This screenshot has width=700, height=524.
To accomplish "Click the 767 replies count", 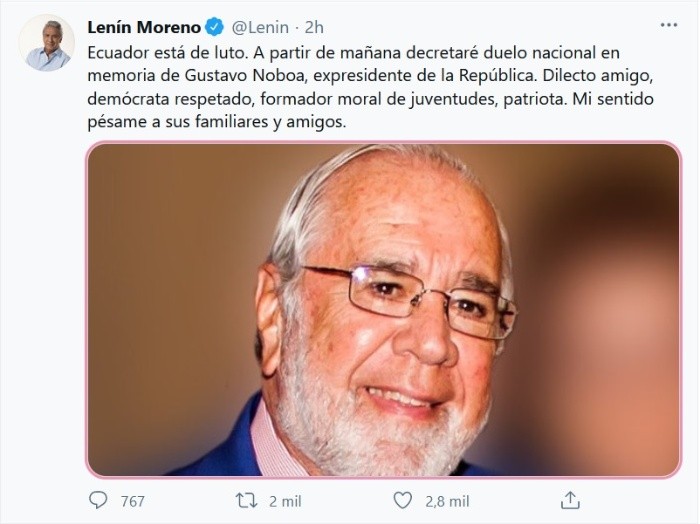I will click(x=133, y=500).
